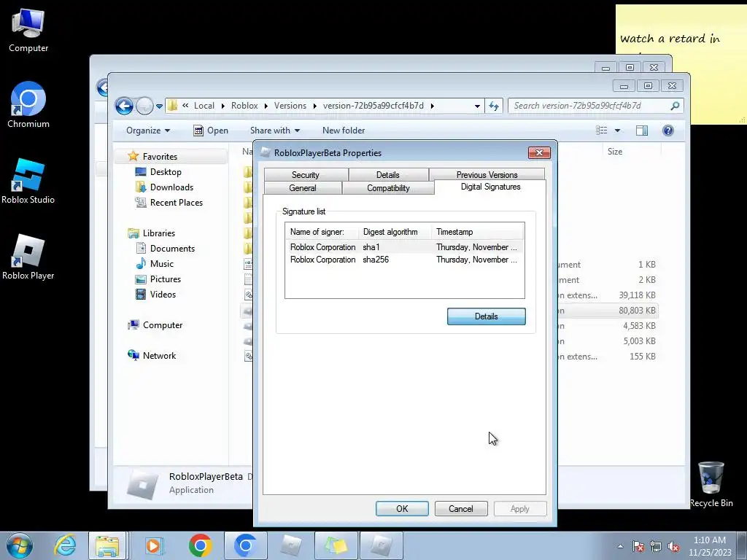Select Favorites in the navigation pane

[160, 157]
